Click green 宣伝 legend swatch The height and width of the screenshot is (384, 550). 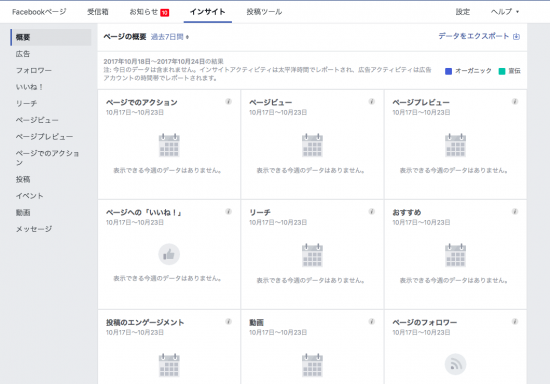(502, 71)
